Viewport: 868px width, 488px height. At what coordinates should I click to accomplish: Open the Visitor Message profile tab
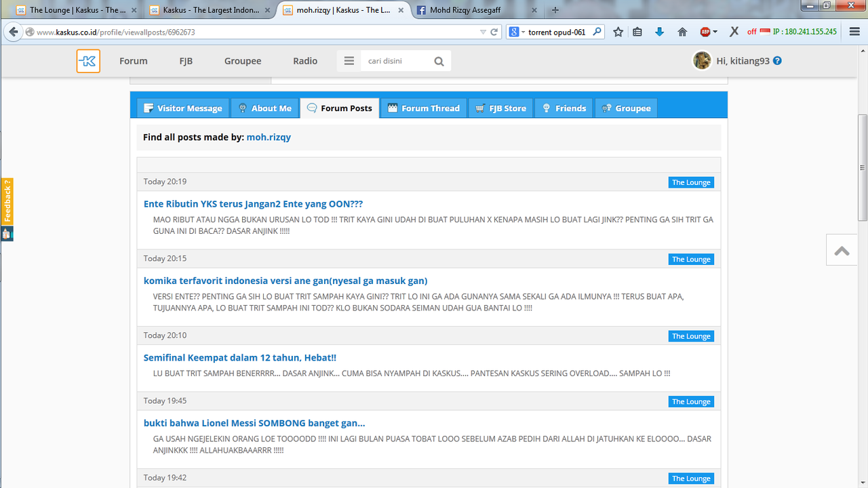tap(183, 108)
